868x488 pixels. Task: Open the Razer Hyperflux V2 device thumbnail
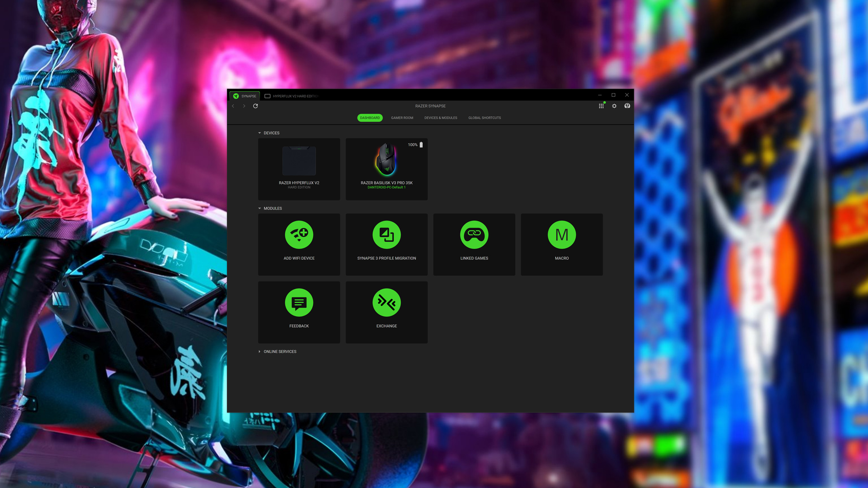click(299, 161)
